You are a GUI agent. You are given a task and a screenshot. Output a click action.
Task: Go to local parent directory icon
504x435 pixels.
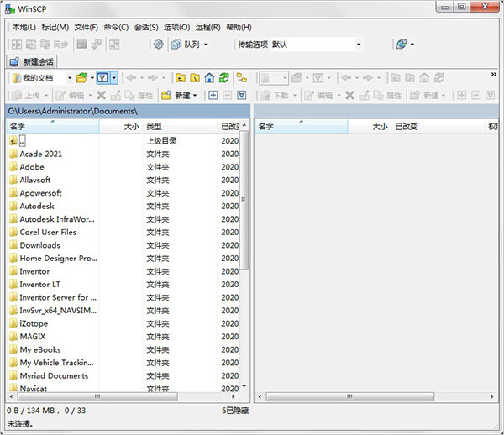pos(181,78)
